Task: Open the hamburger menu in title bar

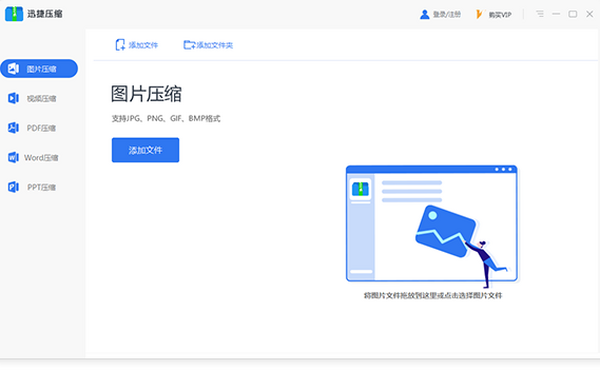Action: 540,14
